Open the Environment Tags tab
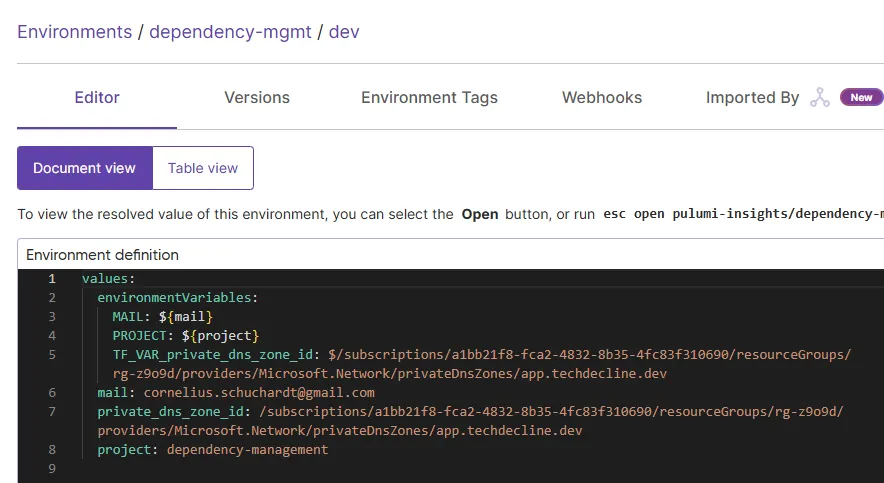Screen dimensions: 884x483 coord(429,98)
